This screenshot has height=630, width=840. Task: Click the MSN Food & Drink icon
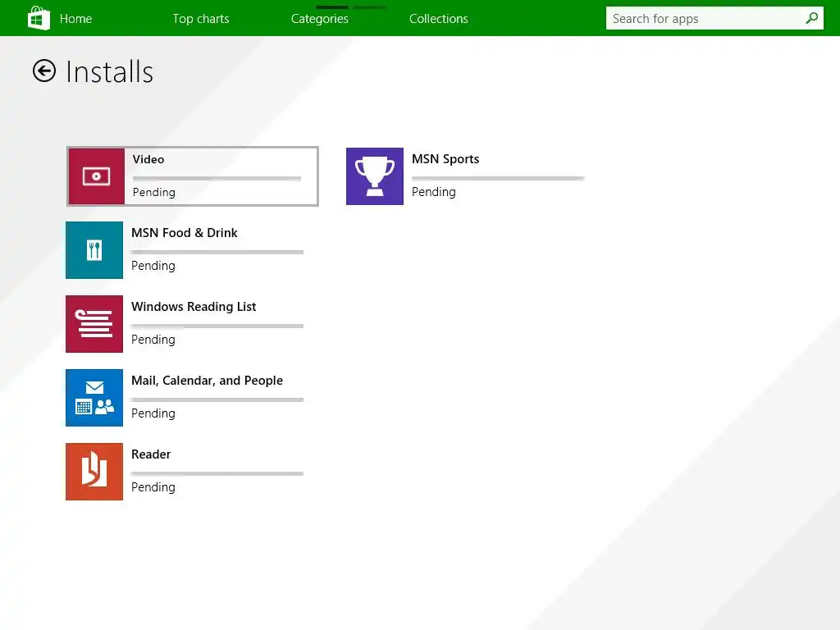[94, 250]
